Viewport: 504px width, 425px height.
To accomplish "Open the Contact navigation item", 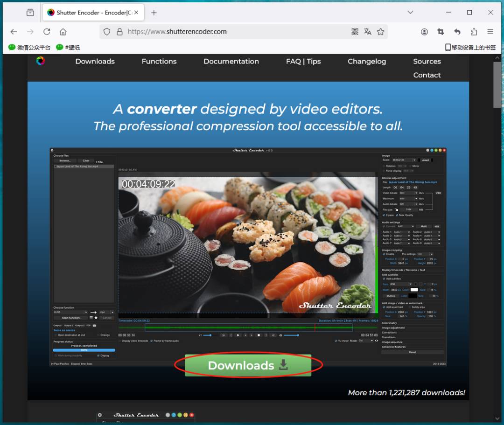I will click(427, 75).
